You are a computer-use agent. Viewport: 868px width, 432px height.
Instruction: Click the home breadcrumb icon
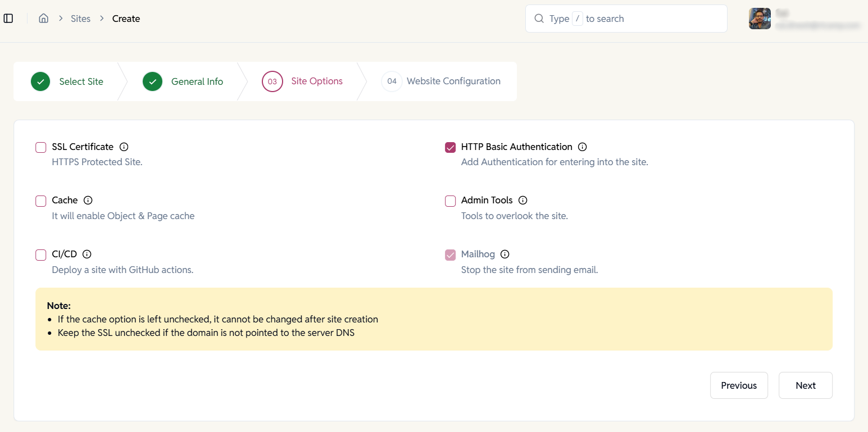click(x=43, y=18)
